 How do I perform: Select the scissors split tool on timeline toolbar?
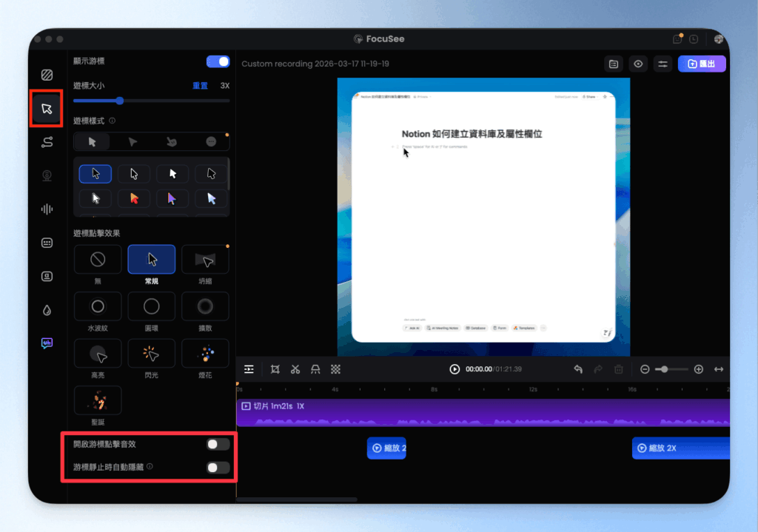pos(295,368)
